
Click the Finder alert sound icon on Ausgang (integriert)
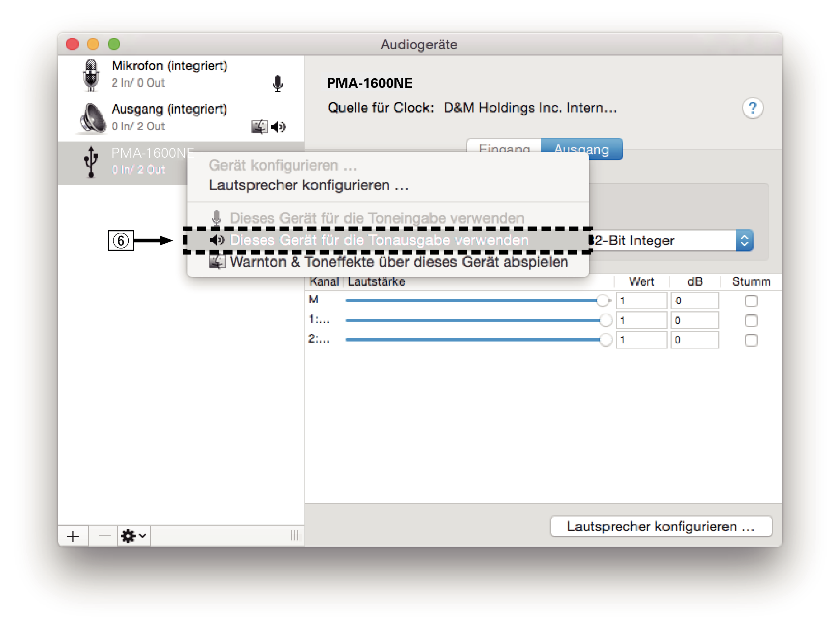tap(260, 126)
